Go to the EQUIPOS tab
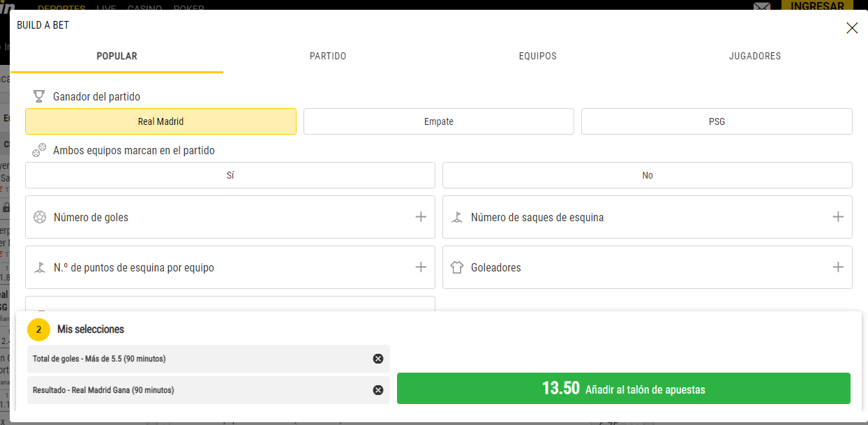 coord(538,57)
